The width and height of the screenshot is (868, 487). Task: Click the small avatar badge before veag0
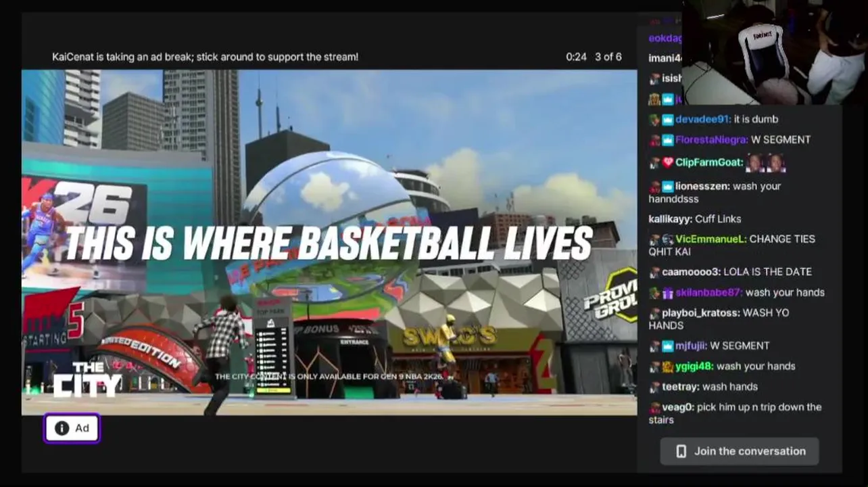pos(654,408)
